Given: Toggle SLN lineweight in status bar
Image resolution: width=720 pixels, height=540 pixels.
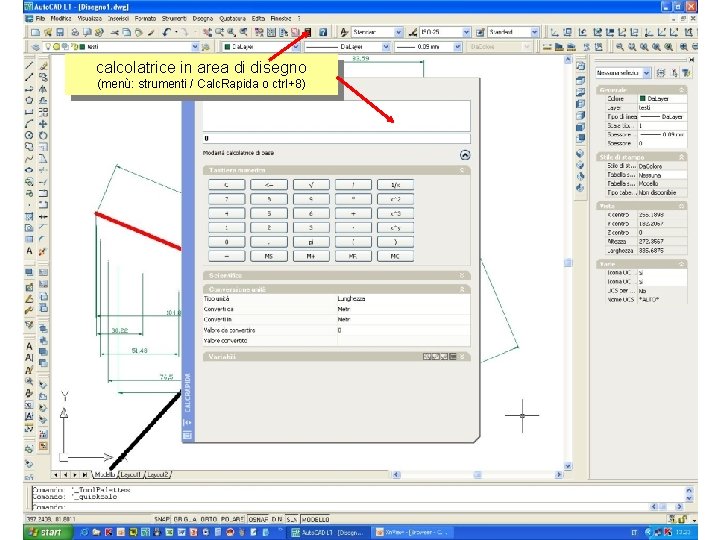Looking at the screenshot, I should 292,519.
